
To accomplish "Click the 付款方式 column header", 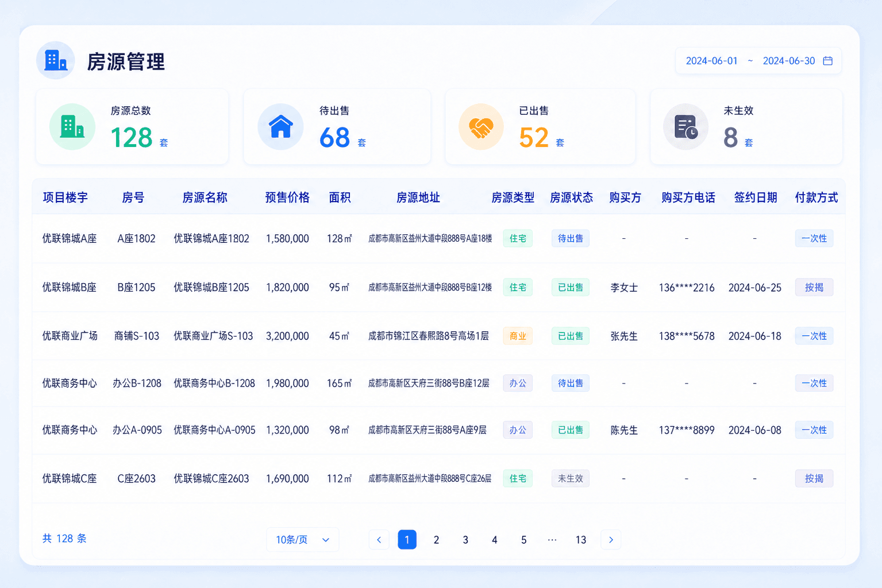I will click(816, 198).
